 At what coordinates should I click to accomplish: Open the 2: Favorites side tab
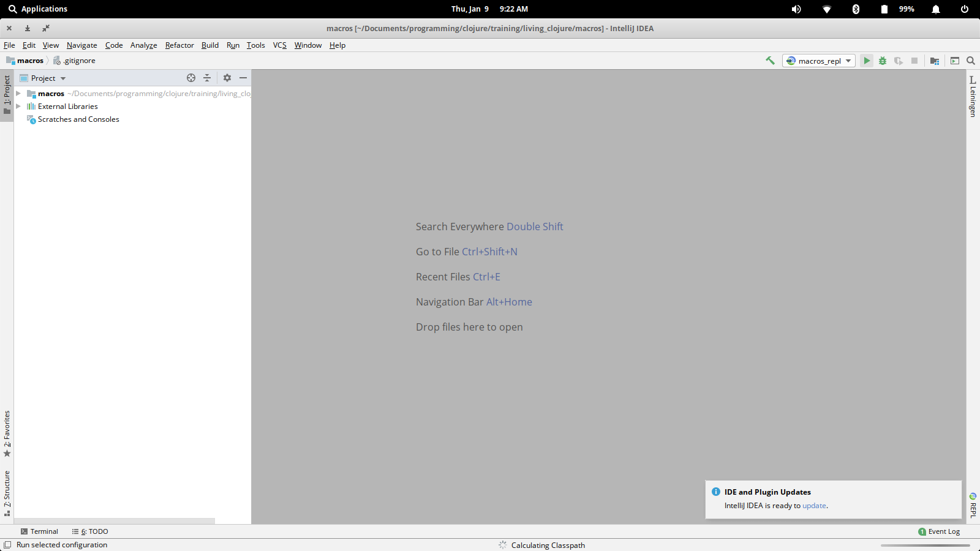point(7,434)
